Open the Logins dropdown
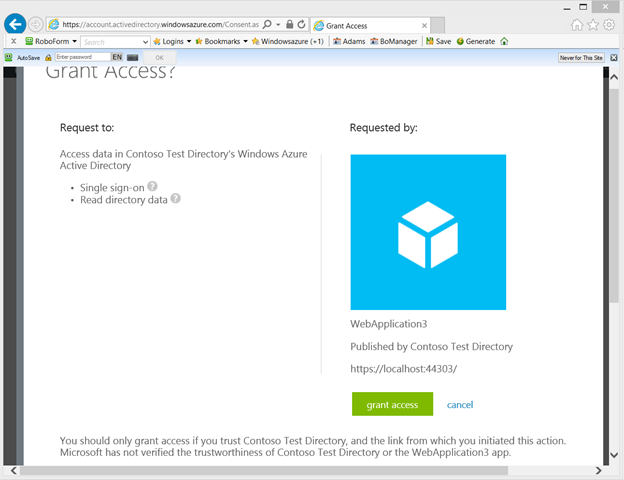624x480 pixels. tap(172, 41)
